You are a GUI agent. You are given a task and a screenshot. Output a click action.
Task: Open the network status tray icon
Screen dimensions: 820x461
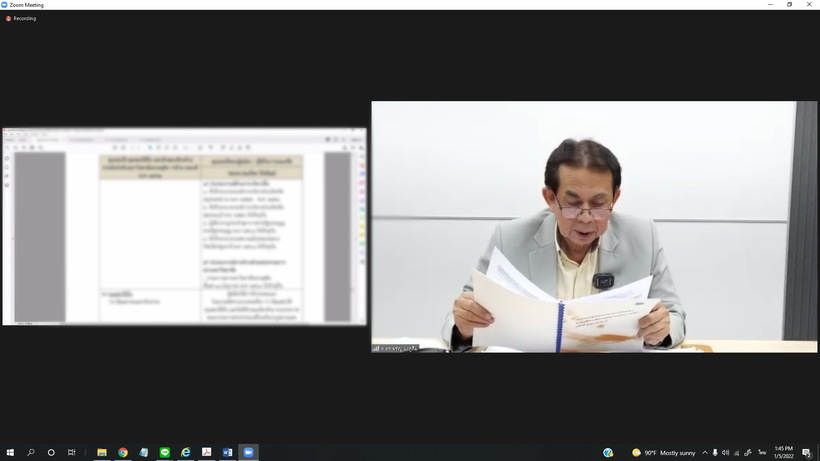(737, 452)
